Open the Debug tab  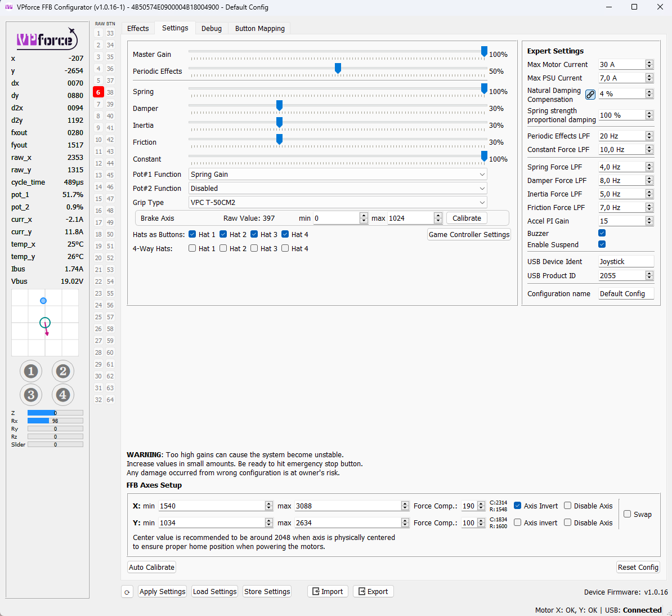click(x=211, y=28)
